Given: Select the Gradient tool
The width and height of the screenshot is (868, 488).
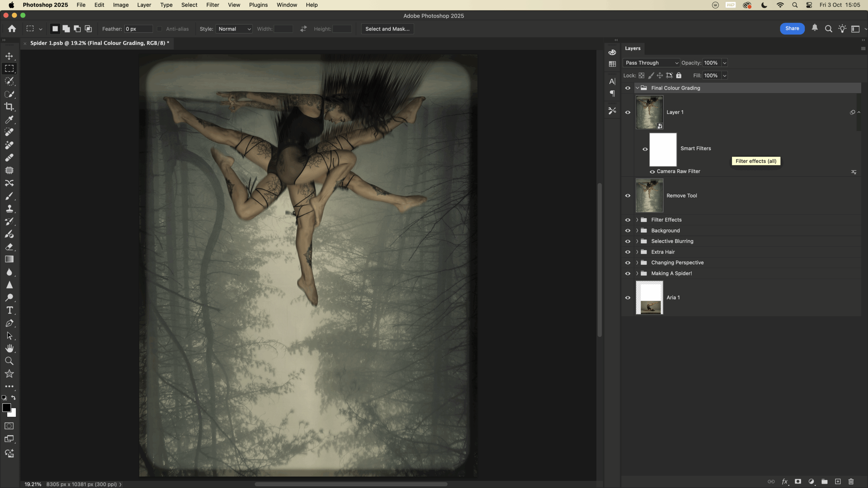Looking at the screenshot, I should (x=9, y=260).
